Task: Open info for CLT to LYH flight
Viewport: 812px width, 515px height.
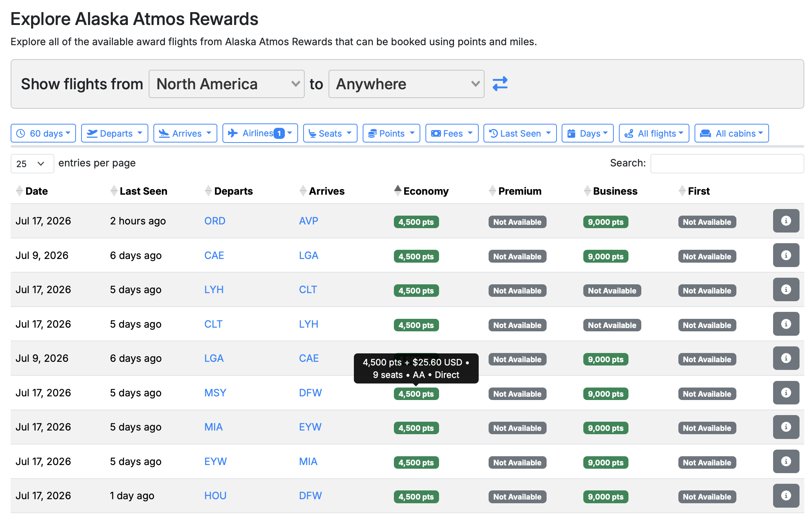Action: [x=786, y=324]
